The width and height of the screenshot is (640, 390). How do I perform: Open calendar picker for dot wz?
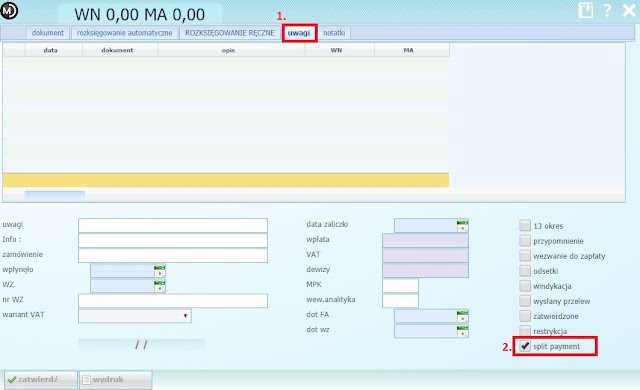462,331
